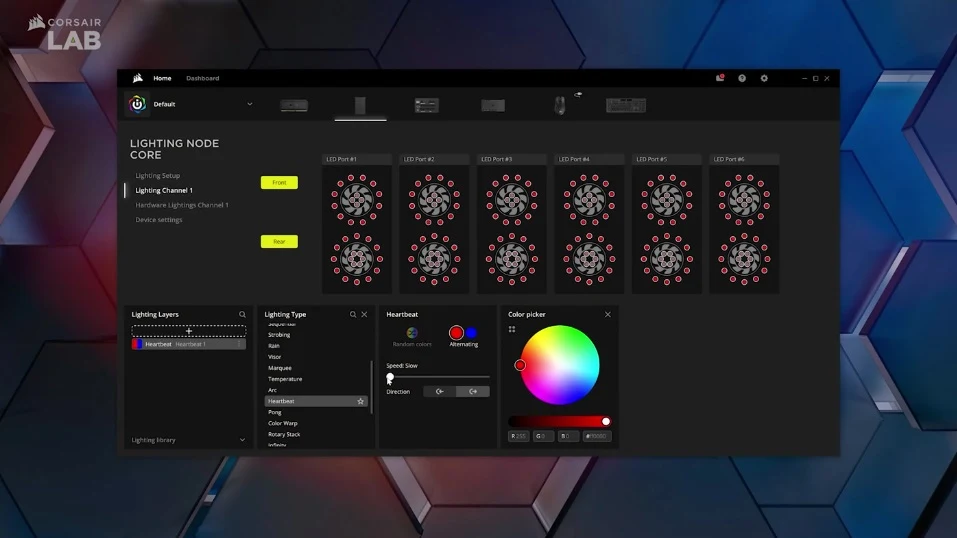Open the notifications icon in title bar
Image resolution: width=957 pixels, height=538 pixels.
click(720, 78)
